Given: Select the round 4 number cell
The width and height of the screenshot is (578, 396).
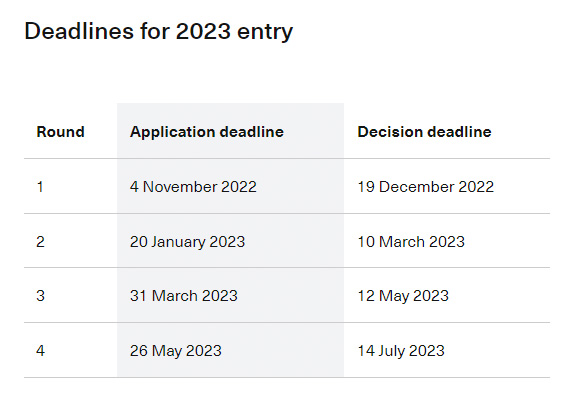Looking at the screenshot, I should point(41,351).
